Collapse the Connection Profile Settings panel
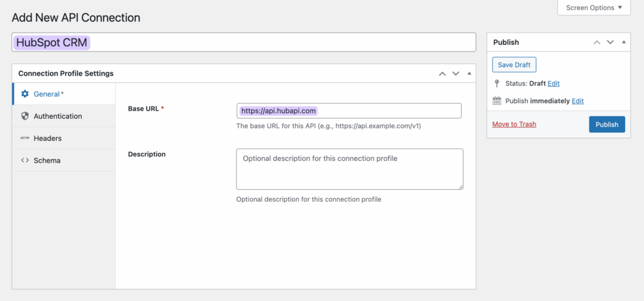 point(469,74)
